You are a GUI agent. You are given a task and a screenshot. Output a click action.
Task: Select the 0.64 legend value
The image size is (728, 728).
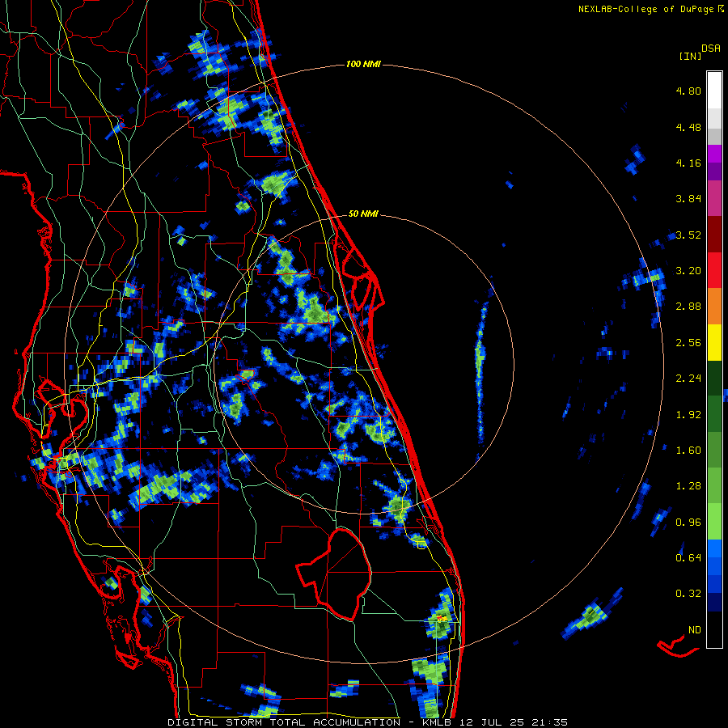pyautogui.click(x=688, y=558)
